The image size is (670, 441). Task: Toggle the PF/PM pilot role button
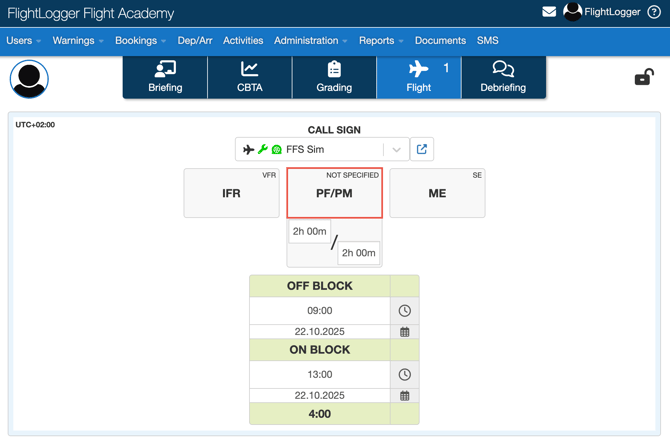coord(334,193)
